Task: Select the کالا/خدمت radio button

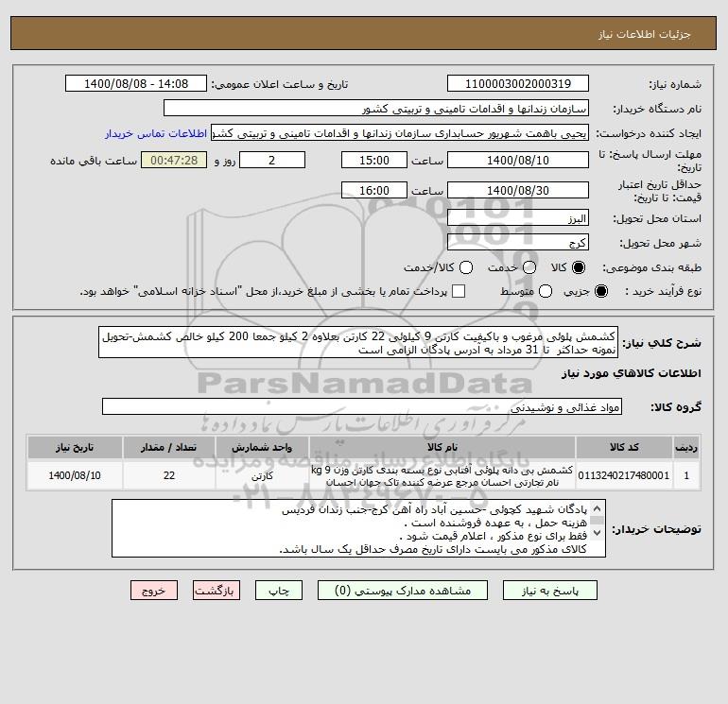Action: (x=466, y=267)
